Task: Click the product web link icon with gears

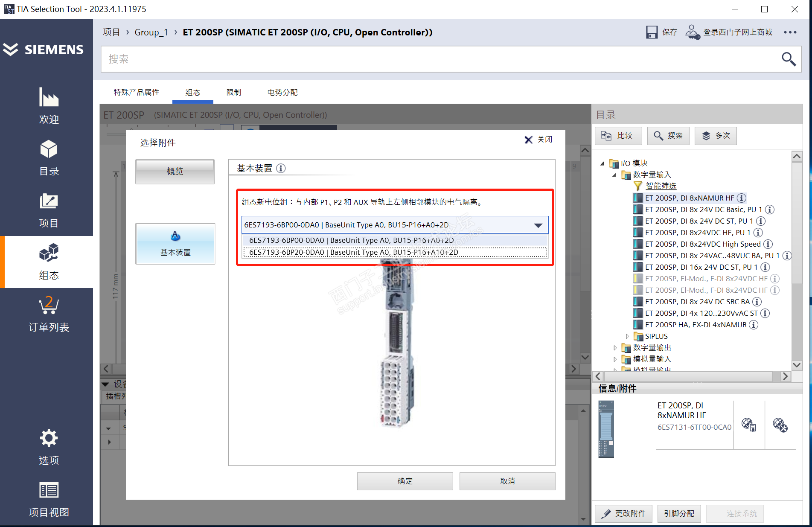Action: click(x=780, y=425)
